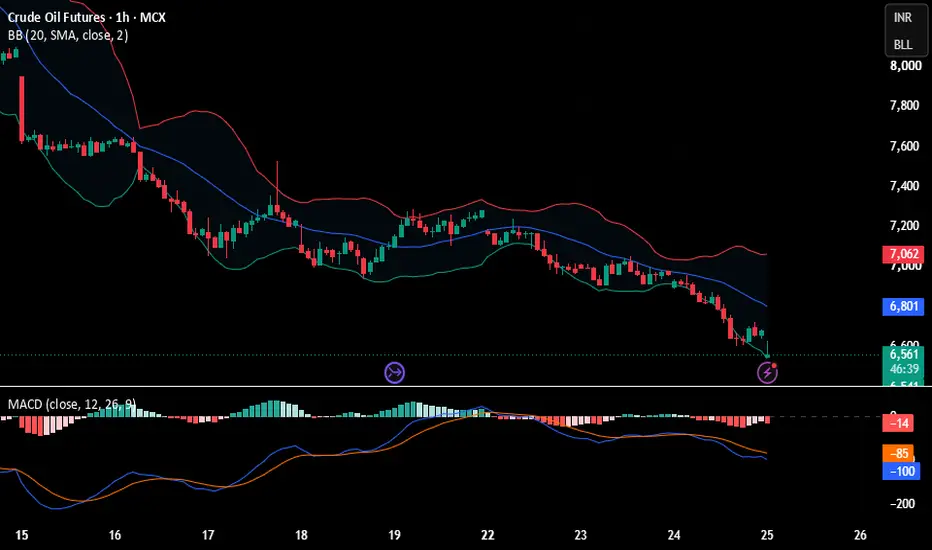Click the 46:39 bar countdown timer

pyautogui.click(x=904, y=369)
